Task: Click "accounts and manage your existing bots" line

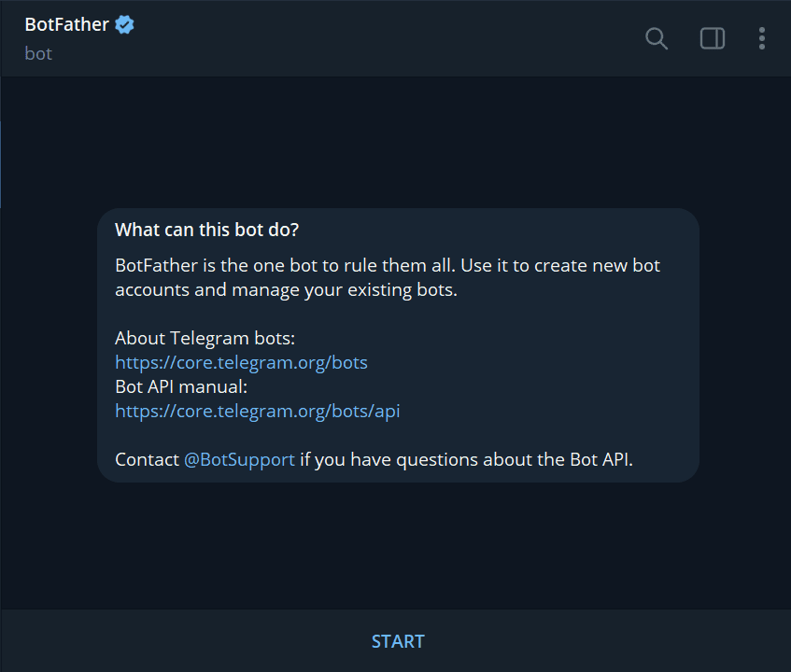Action: click(286, 289)
